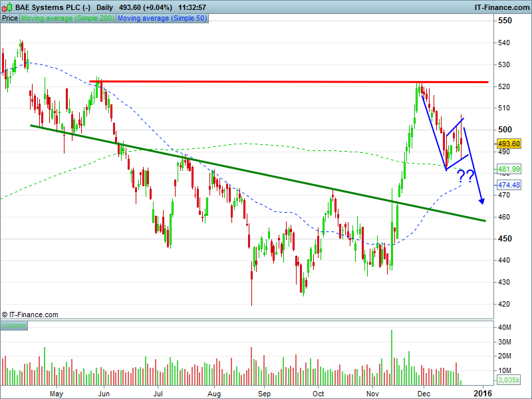The height and width of the screenshot is (399, 532).
Task: Click the Volume panel label
Action: [x=13, y=326]
